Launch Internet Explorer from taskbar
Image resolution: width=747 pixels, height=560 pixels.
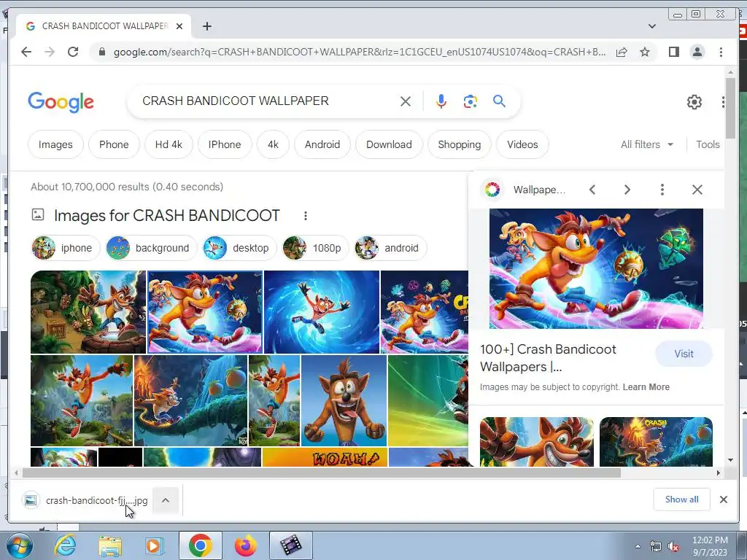click(65, 545)
